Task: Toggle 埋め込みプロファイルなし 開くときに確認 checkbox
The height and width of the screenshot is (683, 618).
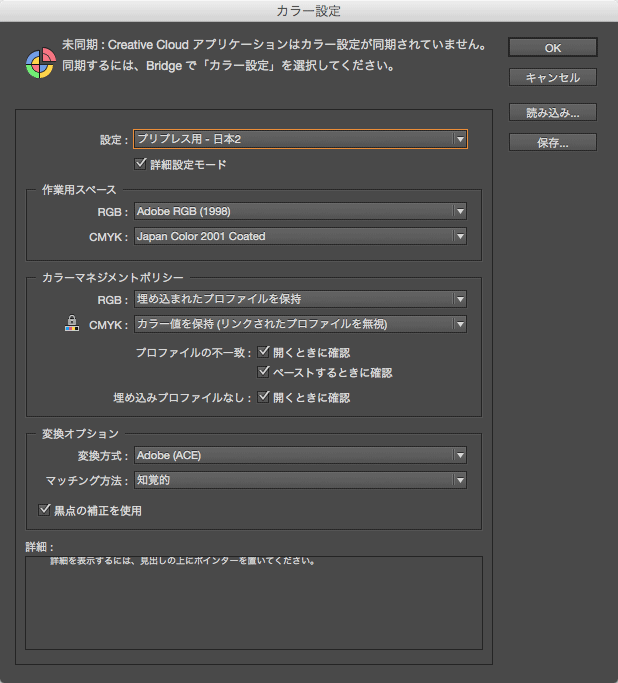Action: coord(263,397)
